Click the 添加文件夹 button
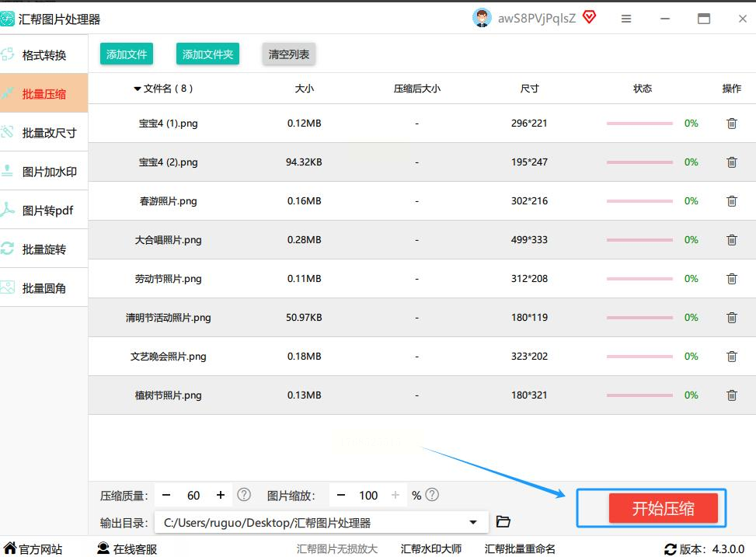 click(x=207, y=54)
